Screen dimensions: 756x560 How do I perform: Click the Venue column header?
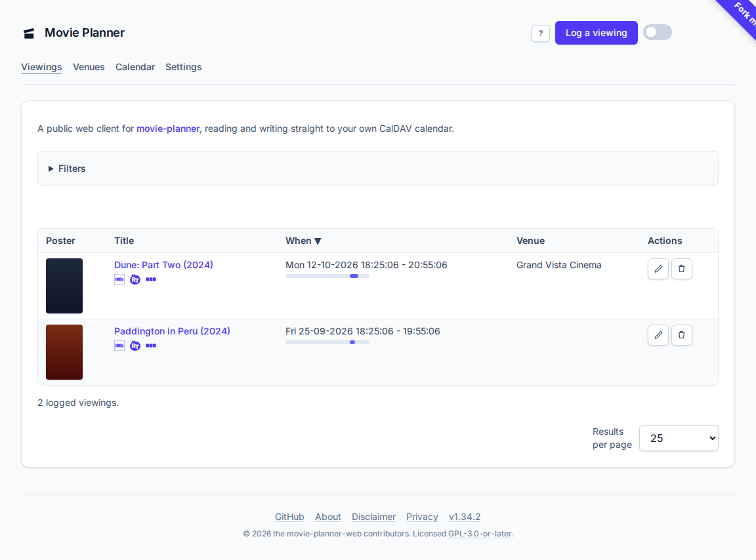[x=530, y=241]
